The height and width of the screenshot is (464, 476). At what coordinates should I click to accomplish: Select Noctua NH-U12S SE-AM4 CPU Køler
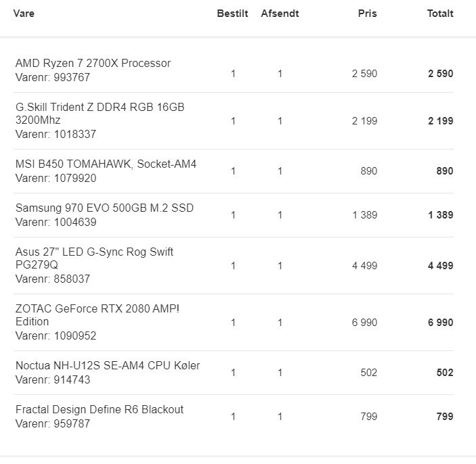pos(108,365)
